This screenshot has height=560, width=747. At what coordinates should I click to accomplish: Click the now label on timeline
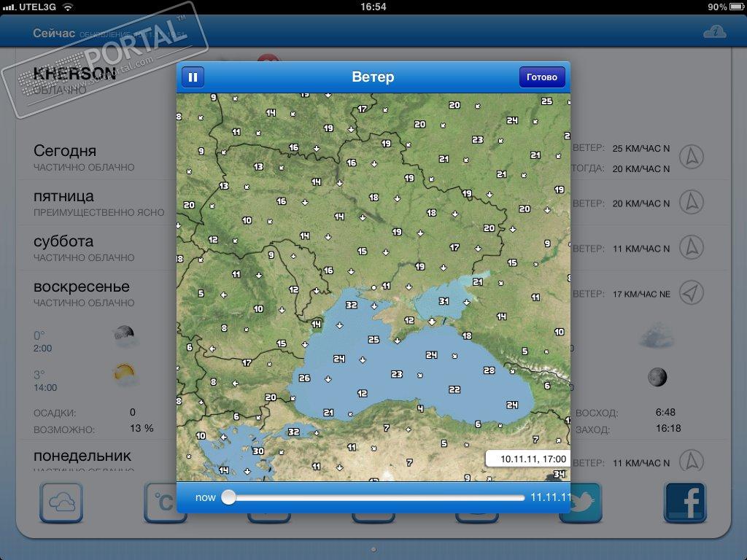(x=205, y=497)
